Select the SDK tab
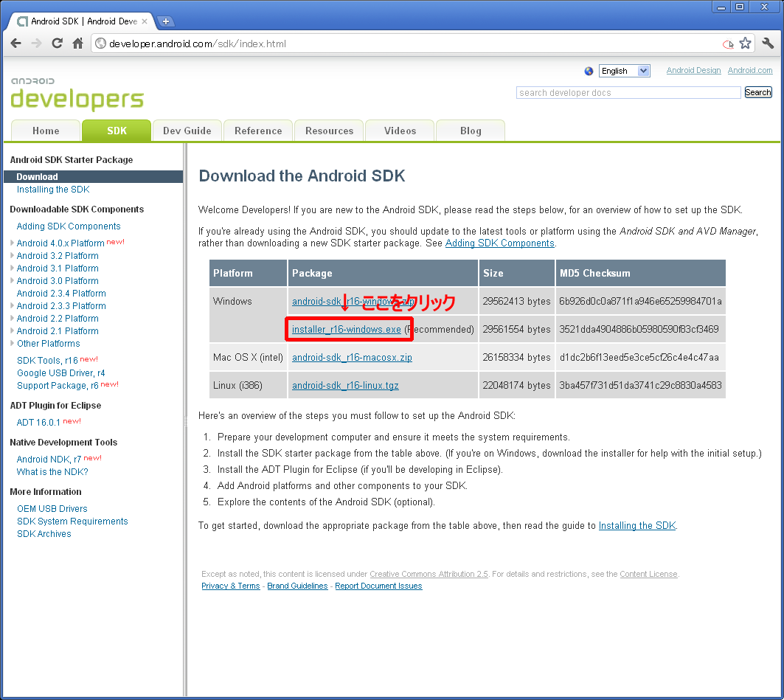Viewport: 784px width, 700px height. point(117,131)
